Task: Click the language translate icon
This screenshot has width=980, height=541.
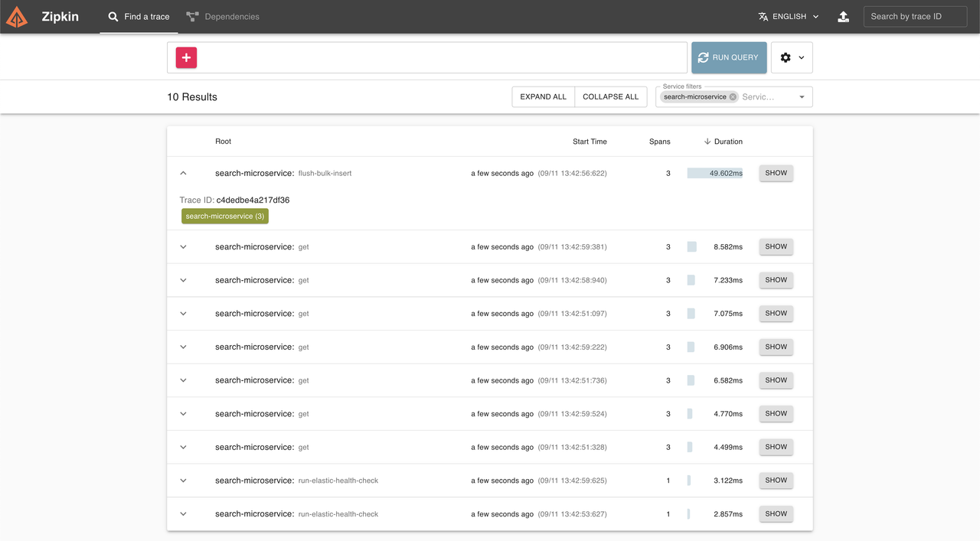Action: click(763, 17)
